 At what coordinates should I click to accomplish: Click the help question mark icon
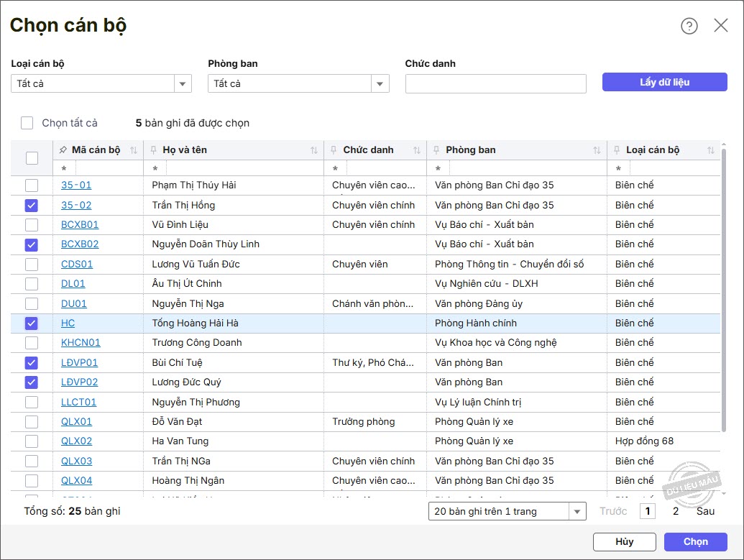689,26
